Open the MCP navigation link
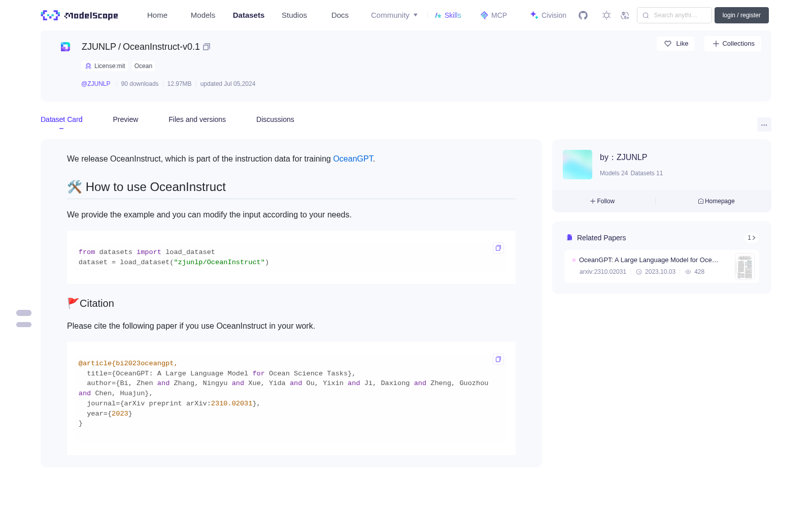 tap(494, 15)
